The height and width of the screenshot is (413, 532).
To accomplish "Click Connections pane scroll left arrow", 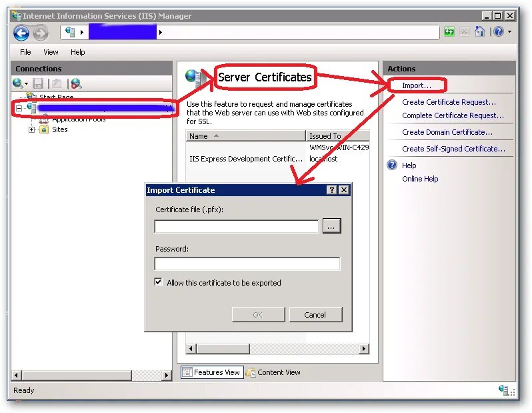I will click(16, 375).
